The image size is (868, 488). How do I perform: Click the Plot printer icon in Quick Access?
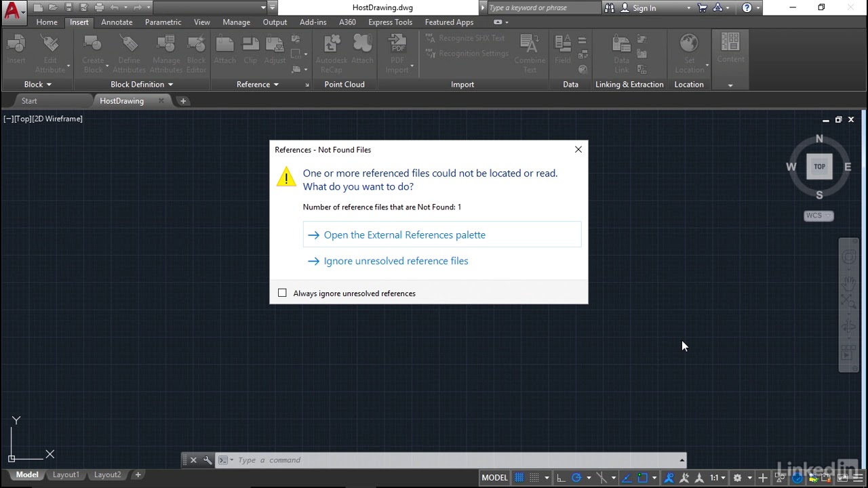[99, 7]
